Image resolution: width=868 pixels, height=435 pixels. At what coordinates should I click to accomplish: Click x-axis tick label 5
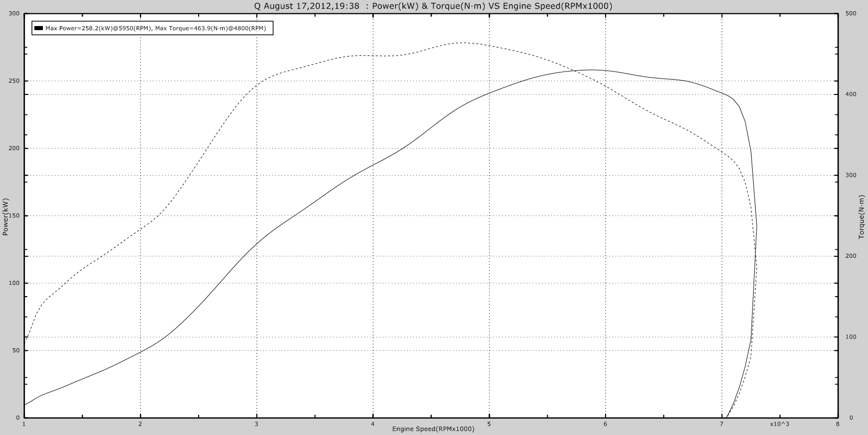(x=489, y=424)
